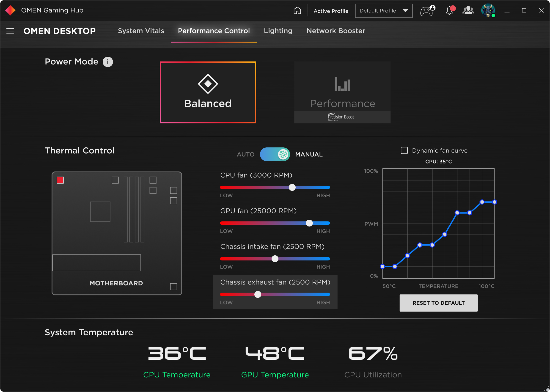Click the user avatar icon
This screenshot has width=550, height=392.
pos(488,10)
